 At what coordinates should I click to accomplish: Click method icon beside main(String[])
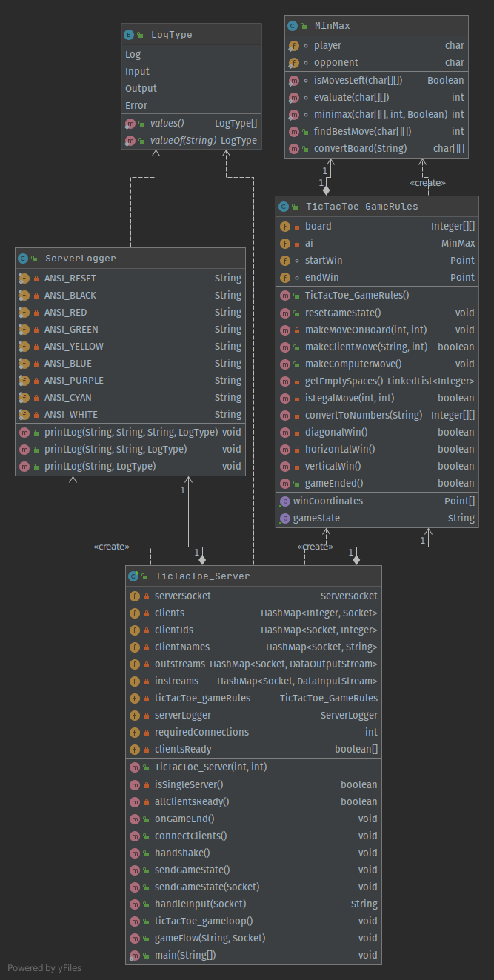pyautogui.click(x=134, y=955)
